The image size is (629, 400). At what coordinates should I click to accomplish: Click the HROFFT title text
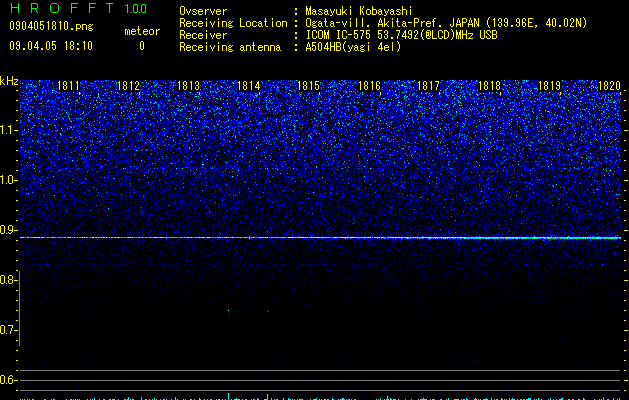[62, 8]
